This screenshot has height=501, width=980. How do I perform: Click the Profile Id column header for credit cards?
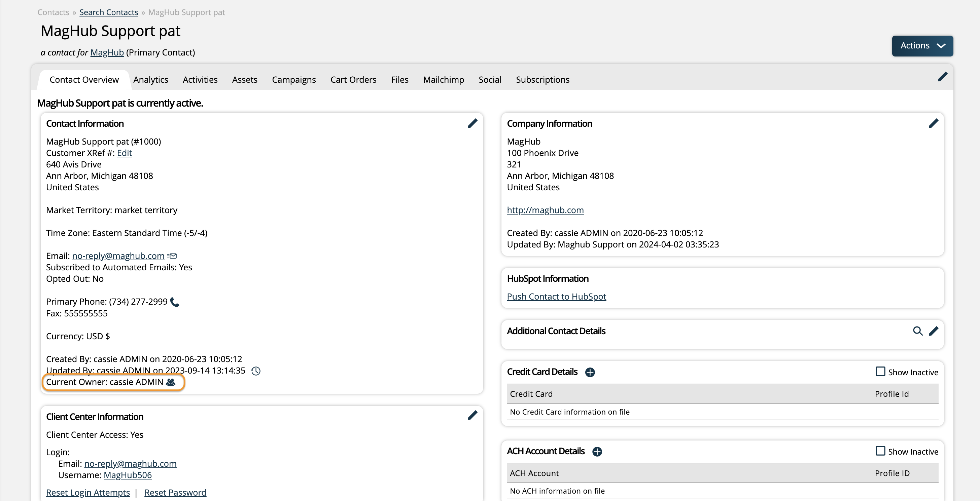891,394
